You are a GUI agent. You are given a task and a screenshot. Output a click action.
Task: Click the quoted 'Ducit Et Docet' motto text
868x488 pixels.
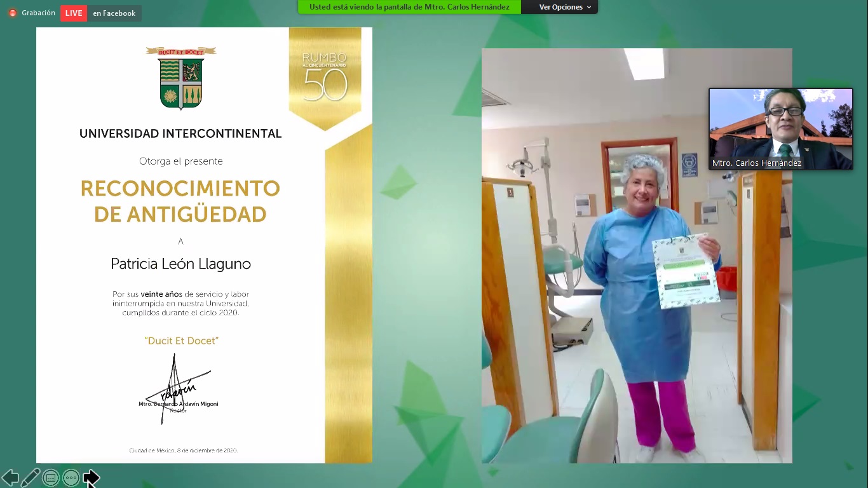(x=181, y=341)
